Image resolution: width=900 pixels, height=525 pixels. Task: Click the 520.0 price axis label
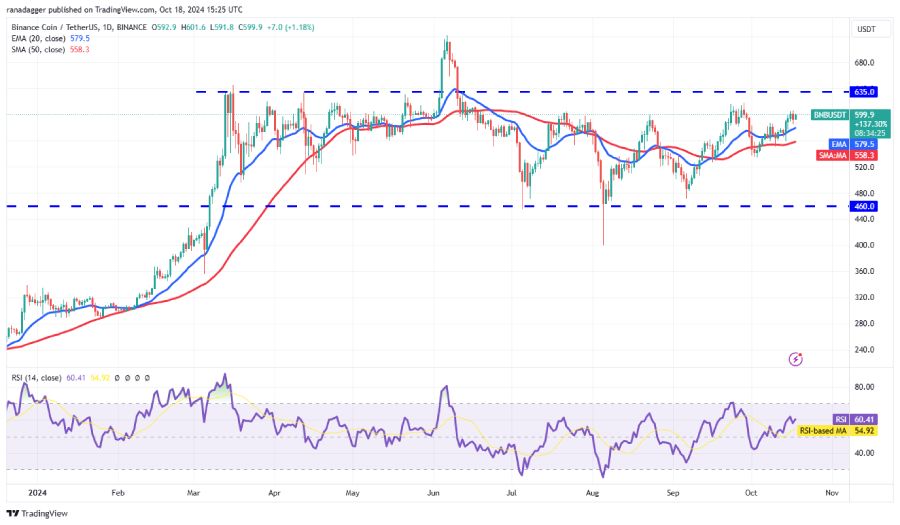tap(864, 167)
